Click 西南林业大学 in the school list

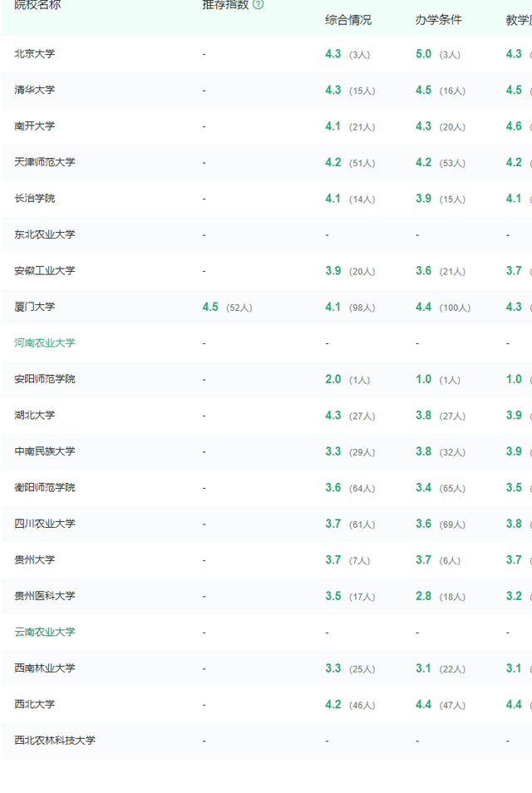click(45, 668)
